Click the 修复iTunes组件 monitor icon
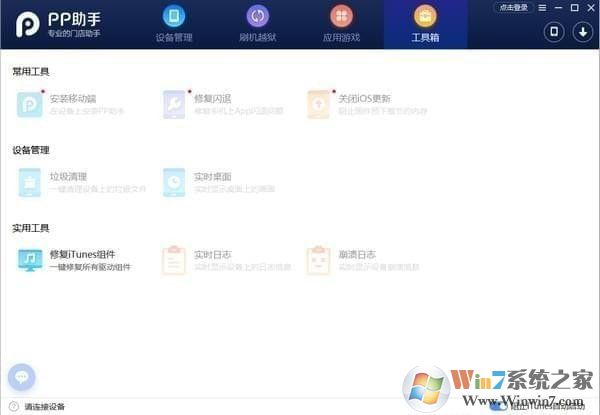The image size is (600, 415). [x=30, y=260]
